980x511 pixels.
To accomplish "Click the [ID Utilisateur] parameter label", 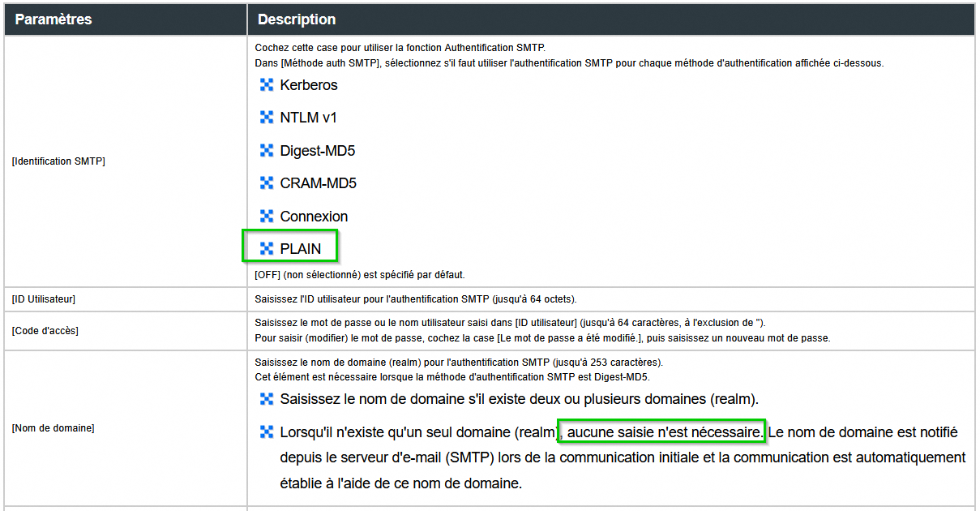I will [44, 299].
